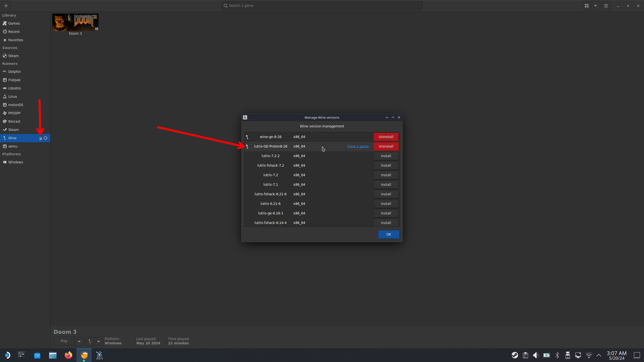644x362 pixels.
Task: Select the Doom 3 game thumbnail
Action: pos(75,23)
